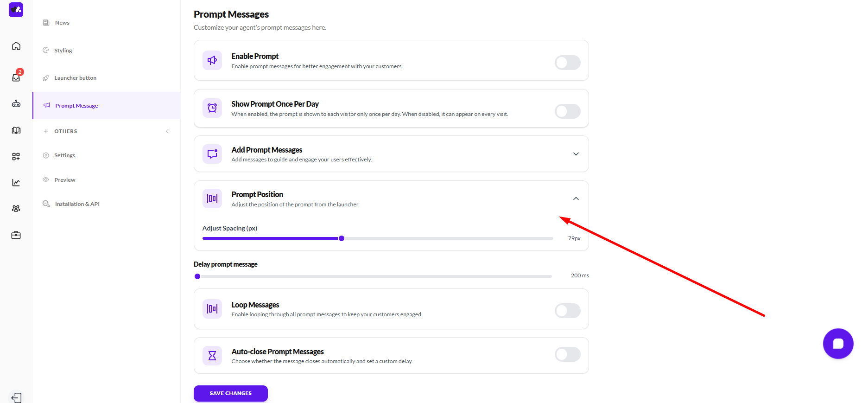
Task: Open Launcher button settings page
Action: pos(75,78)
